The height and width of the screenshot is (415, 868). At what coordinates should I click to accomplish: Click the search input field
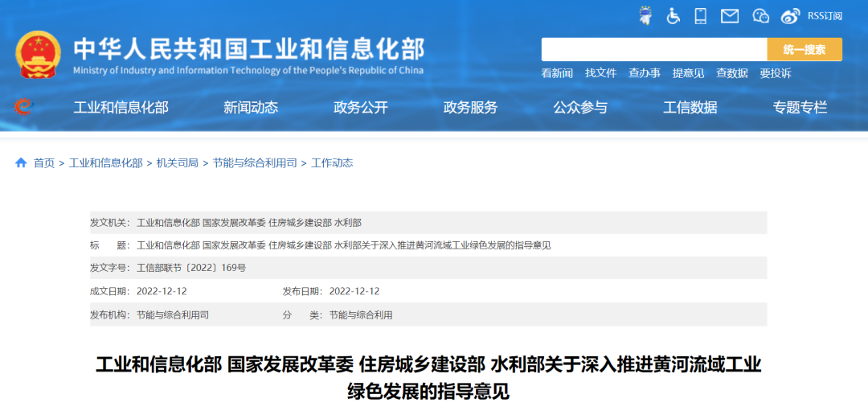(x=653, y=50)
